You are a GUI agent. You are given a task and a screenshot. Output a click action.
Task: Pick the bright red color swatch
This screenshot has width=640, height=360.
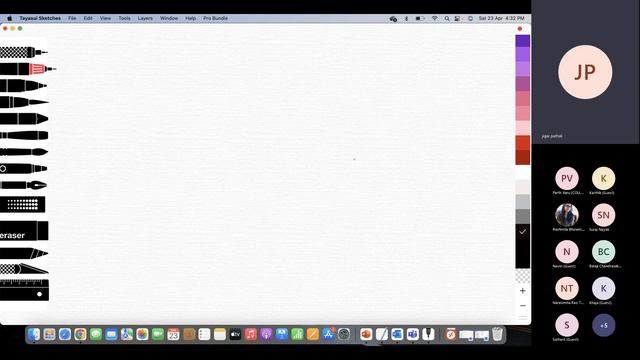tap(522, 143)
